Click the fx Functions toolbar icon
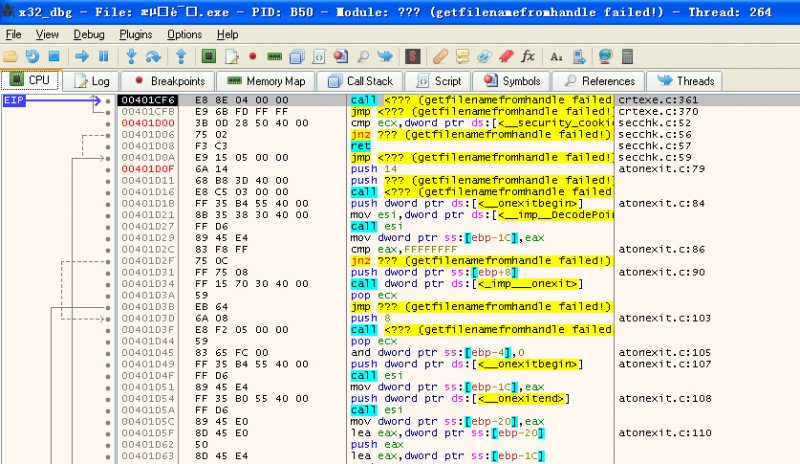The height and width of the screenshot is (464, 800). pos(528,57)
